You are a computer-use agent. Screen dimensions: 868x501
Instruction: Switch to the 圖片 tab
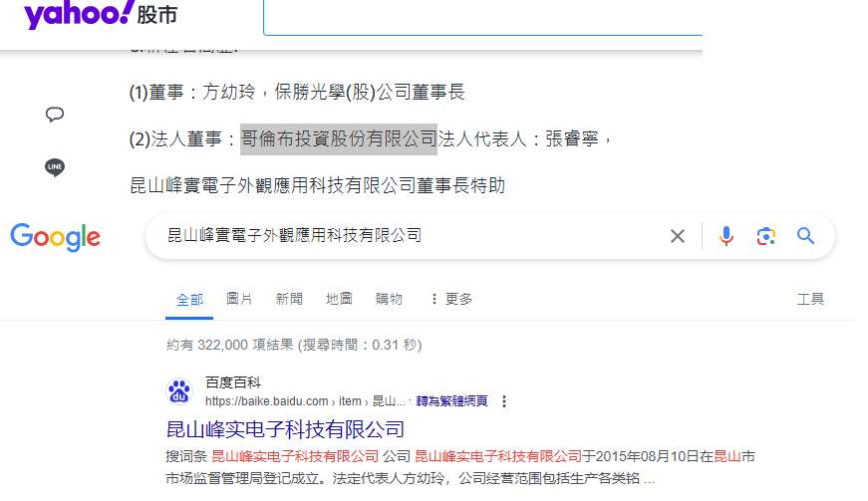click(x=239, y=299)
